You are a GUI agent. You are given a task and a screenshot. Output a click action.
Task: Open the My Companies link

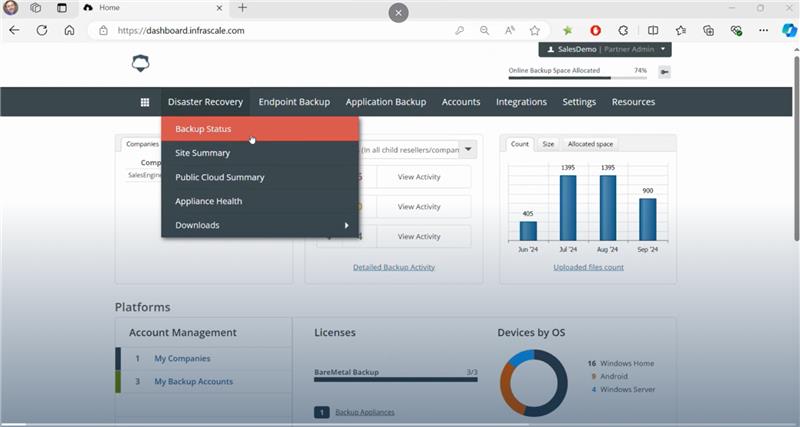182,359
